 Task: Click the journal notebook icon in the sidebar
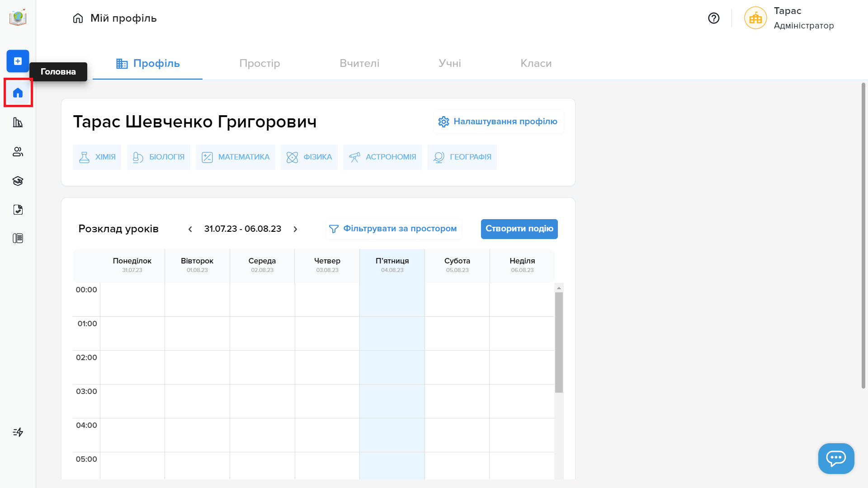[x=18, y=239]
